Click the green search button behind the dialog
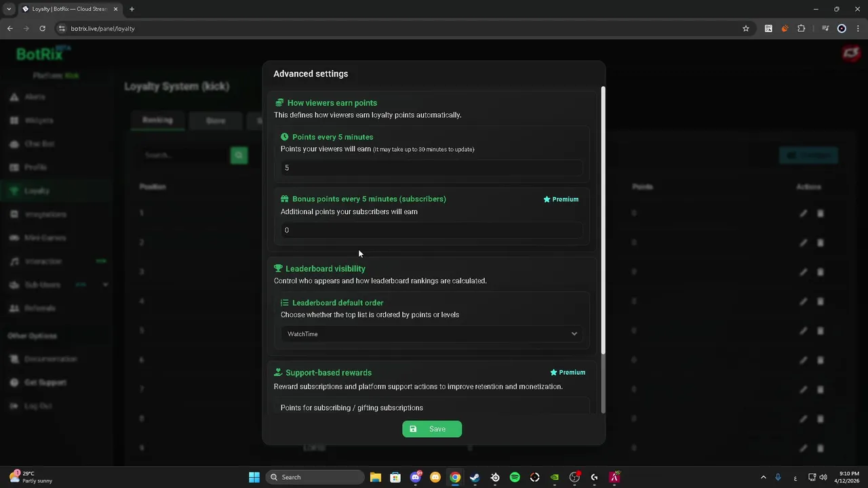Screen dimensions: 868x488 click(x=239, y=155)
